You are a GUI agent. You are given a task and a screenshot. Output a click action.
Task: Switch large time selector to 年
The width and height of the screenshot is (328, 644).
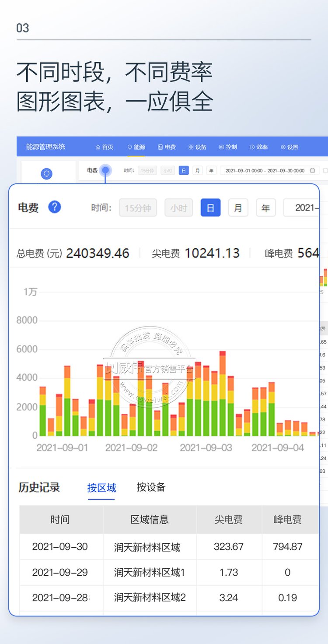[x=265, y=208]
